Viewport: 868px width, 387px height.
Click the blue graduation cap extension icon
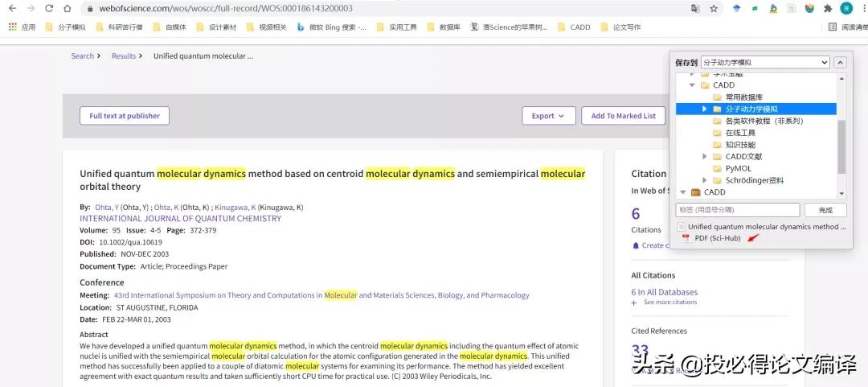click(736, 8)
